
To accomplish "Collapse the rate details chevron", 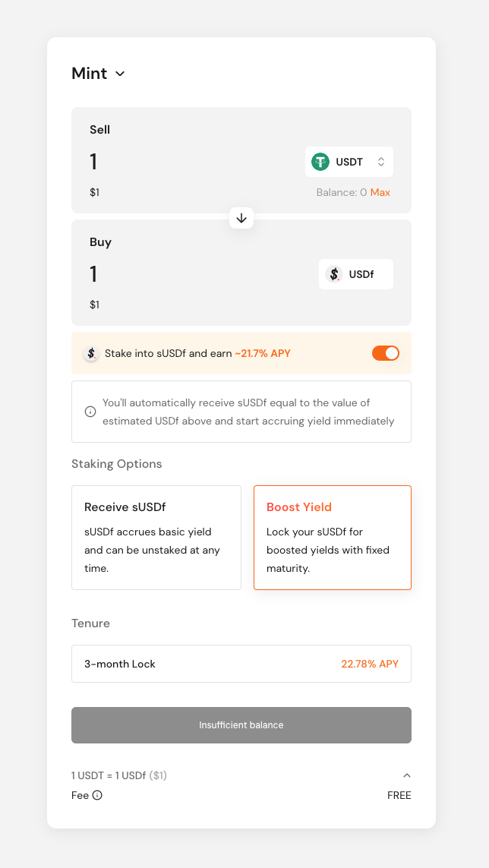I will coord(406,775).
